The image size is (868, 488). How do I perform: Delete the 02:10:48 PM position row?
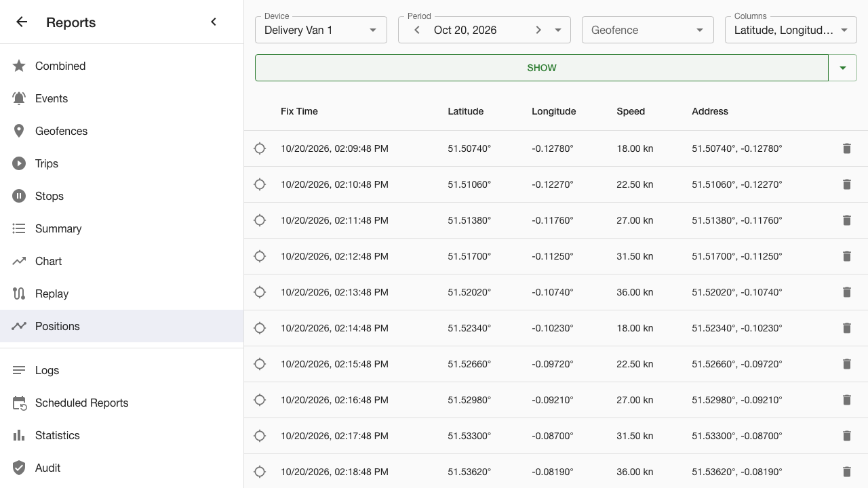(846, 184)
